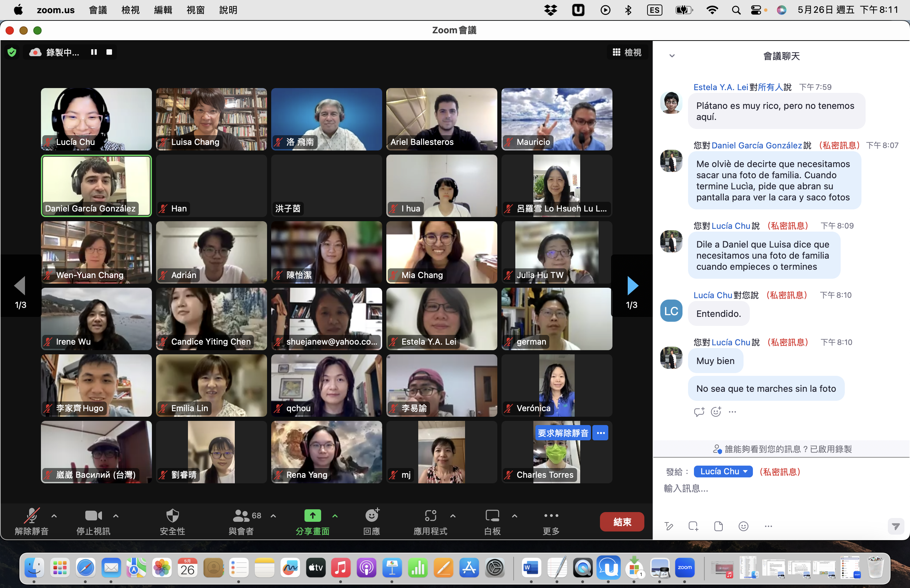Open three-dot options under last chat message
The image size is (910, 588).
(x=732, y=412)
